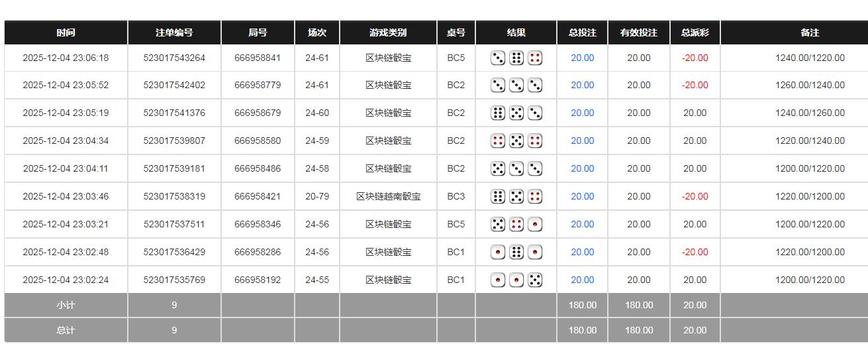Click first die for order 523017536429
The image size is (868, 346).
[498, 253]
